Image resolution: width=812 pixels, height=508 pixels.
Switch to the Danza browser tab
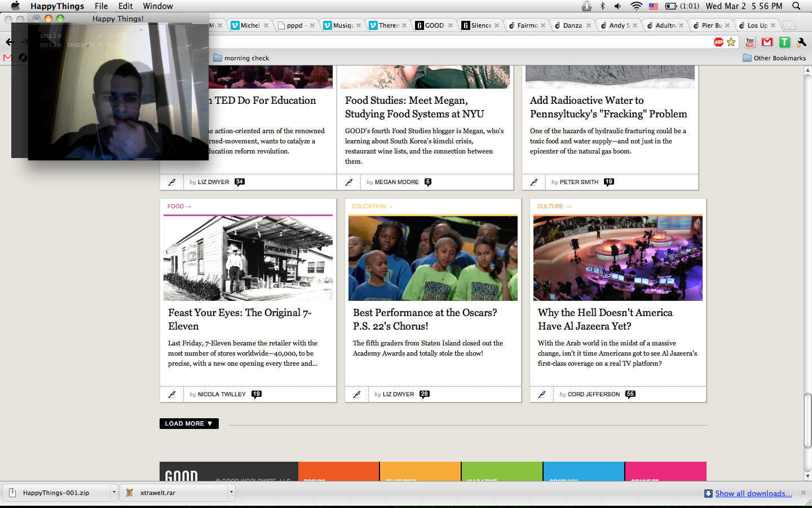[572, 25]
